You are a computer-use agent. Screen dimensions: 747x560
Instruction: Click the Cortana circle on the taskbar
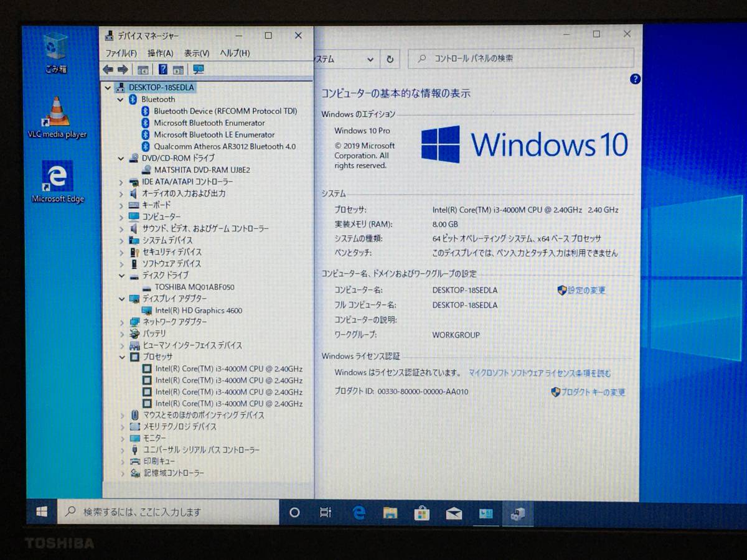click(295, 512)
